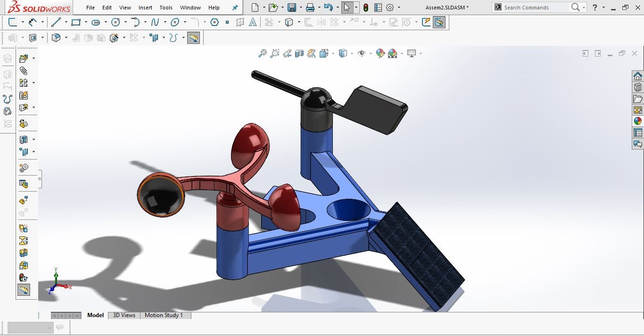Select the Straight Slot tool

[96, 22]
